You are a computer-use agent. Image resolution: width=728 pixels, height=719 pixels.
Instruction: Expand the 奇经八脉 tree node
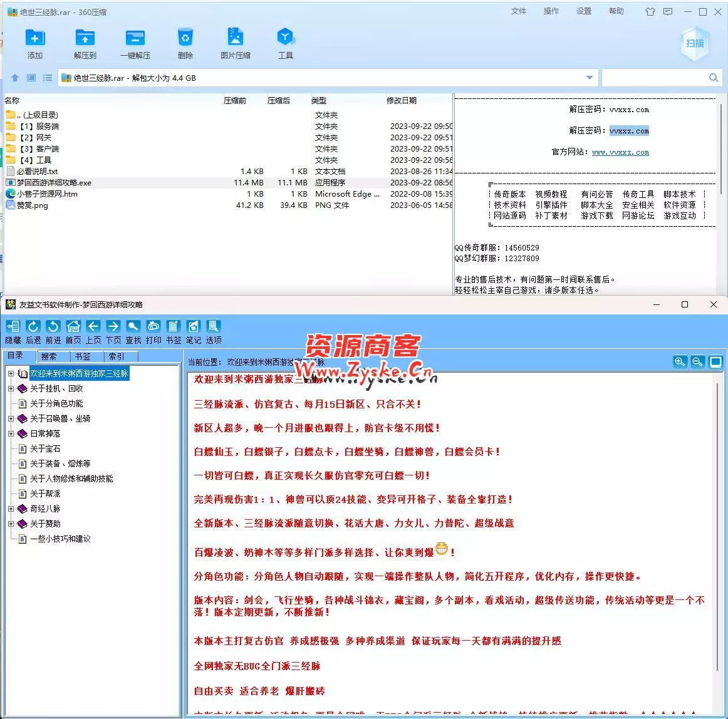(x=11, y=509)
